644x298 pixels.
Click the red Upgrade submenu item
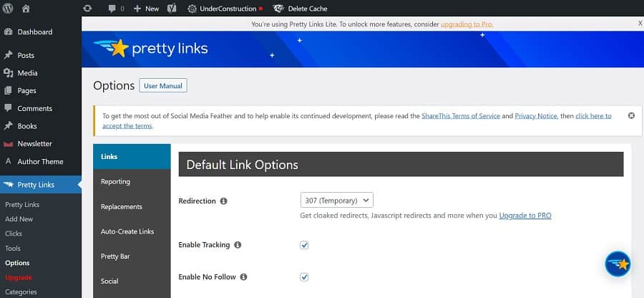19,277
